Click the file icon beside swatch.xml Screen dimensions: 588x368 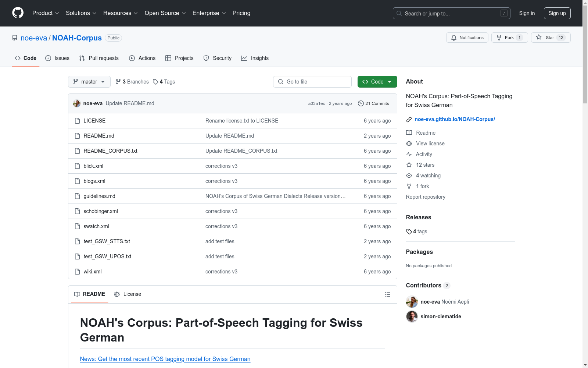pos(77,226)
